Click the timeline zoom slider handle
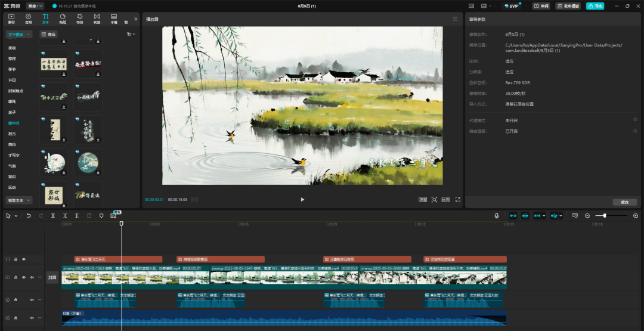The width and height of the screenshot is (644, 331). pos(605,215)
